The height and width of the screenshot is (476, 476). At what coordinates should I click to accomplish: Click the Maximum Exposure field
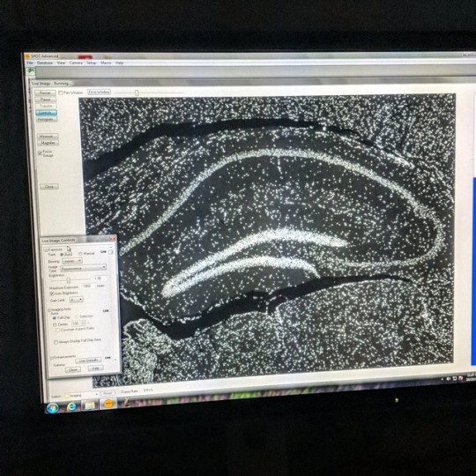coord(88,286)
